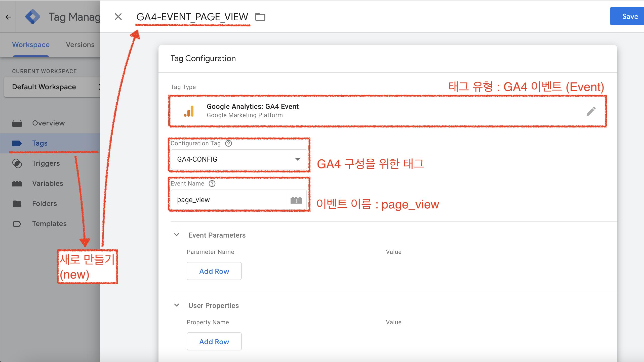Add a row under User Properties
This screenshot has height=362, width=644.
[214, 341]
